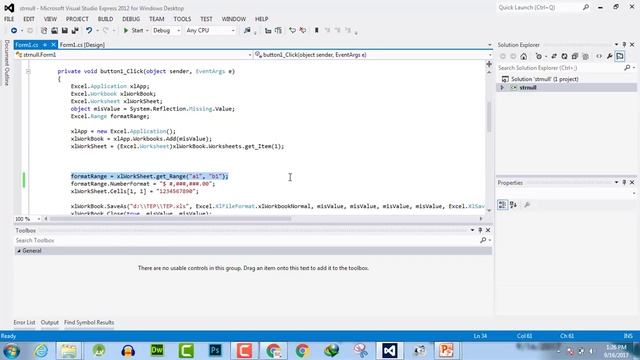Open PowerPoint from the taskbar
The width and height of the screenshot is (640, 360).
446,351
